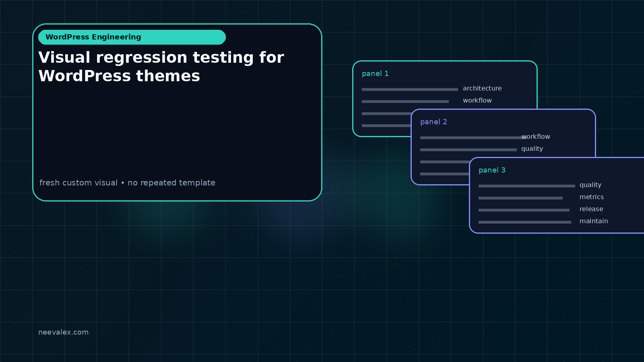Click the bar beside "metrics" in panel 3
Screen dimensions: 644x362
coord(520,198)
